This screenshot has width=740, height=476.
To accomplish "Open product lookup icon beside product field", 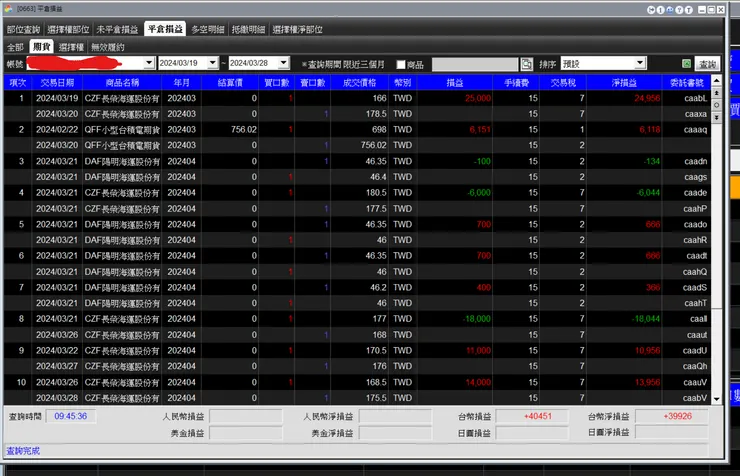I will [526, 64].
